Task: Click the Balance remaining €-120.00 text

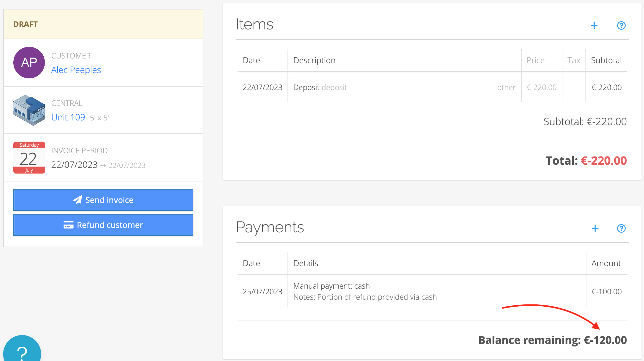Action: [x=552, y=340]
